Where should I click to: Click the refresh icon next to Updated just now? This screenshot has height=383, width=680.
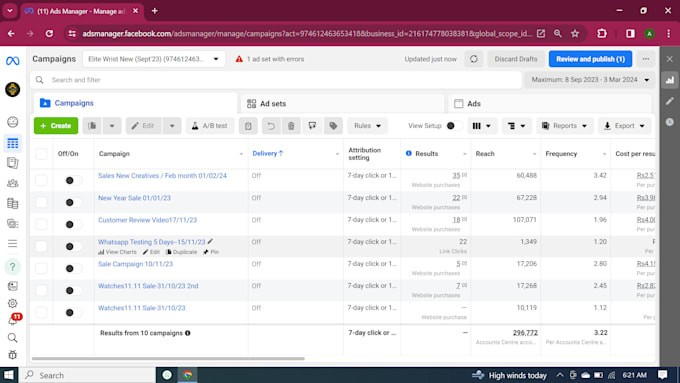point(474,59)
